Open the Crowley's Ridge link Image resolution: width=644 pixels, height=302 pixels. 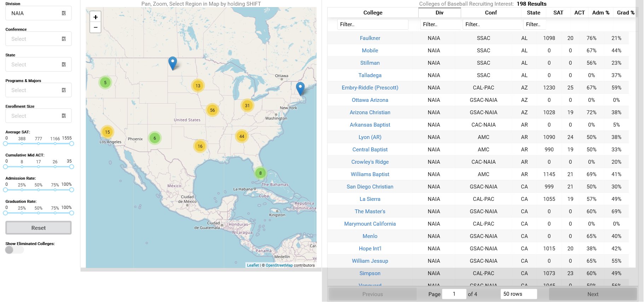pyautogui.click(x=370, y=162)
